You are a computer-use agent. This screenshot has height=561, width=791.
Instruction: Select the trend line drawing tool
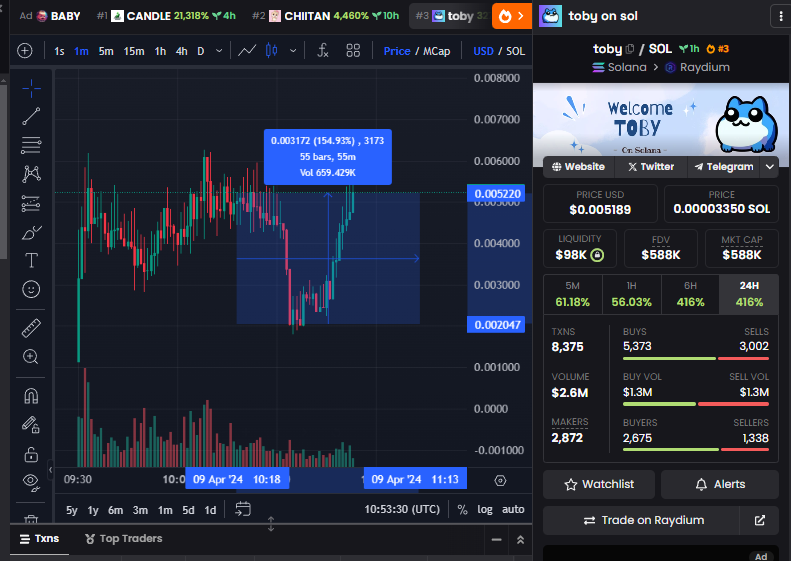(x=31, y=116)
